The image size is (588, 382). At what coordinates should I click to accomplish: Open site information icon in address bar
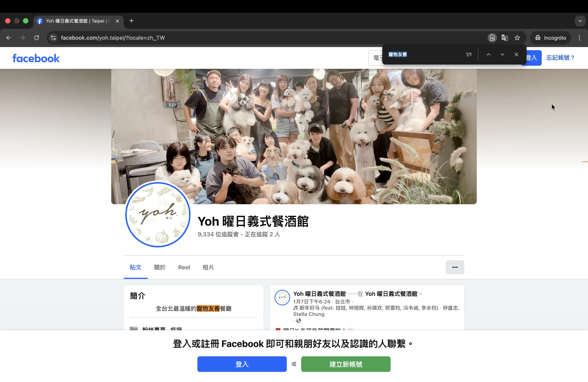(53, 38)
